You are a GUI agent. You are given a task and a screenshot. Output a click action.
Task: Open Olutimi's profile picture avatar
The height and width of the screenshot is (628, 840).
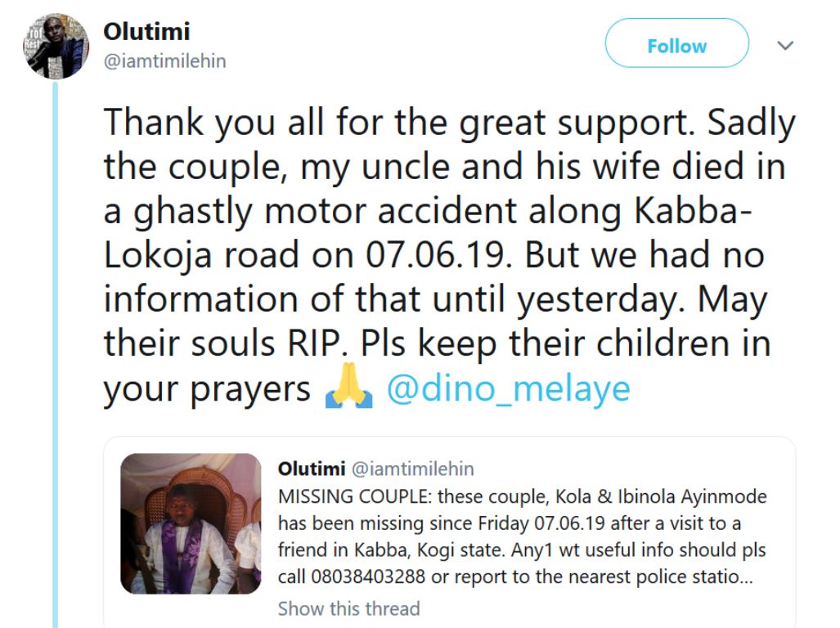pyautogui.click(x=55, y=46)
